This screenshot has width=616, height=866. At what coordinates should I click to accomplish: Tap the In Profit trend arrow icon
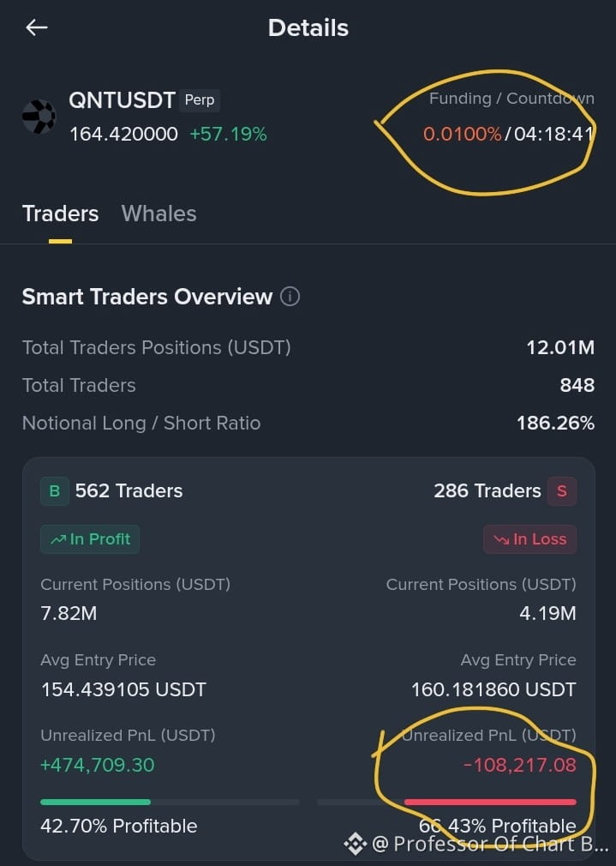[58, 539]
